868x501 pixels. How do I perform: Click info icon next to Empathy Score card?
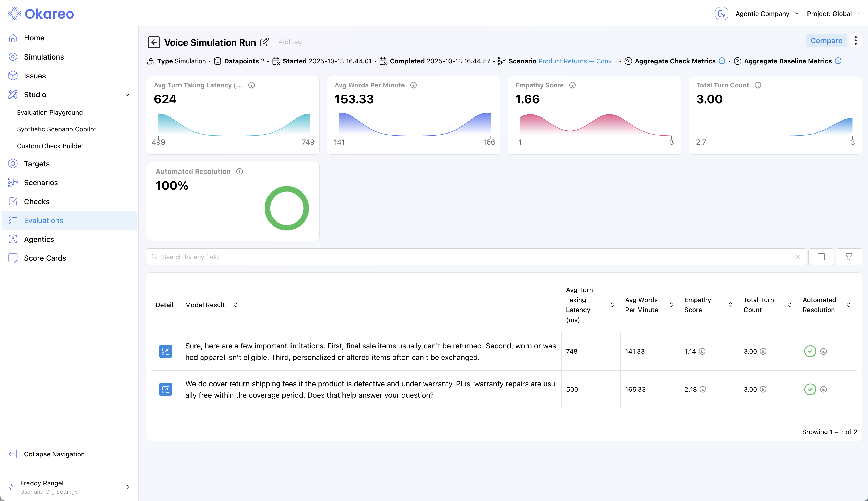(x=572, y=85)
